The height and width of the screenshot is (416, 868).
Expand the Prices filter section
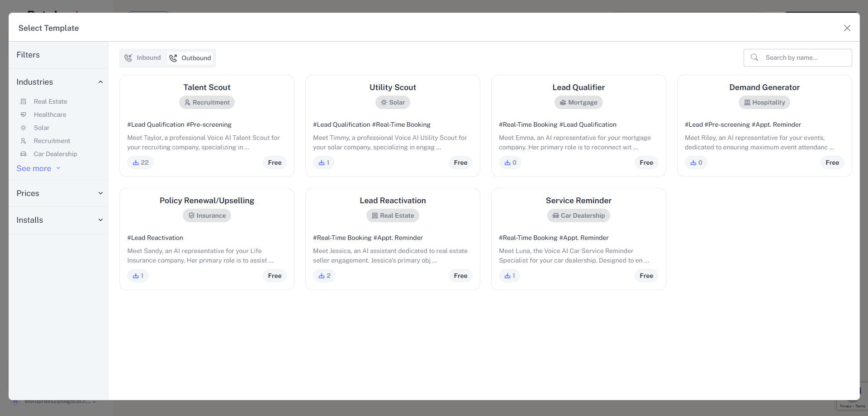tap(100, 193)
